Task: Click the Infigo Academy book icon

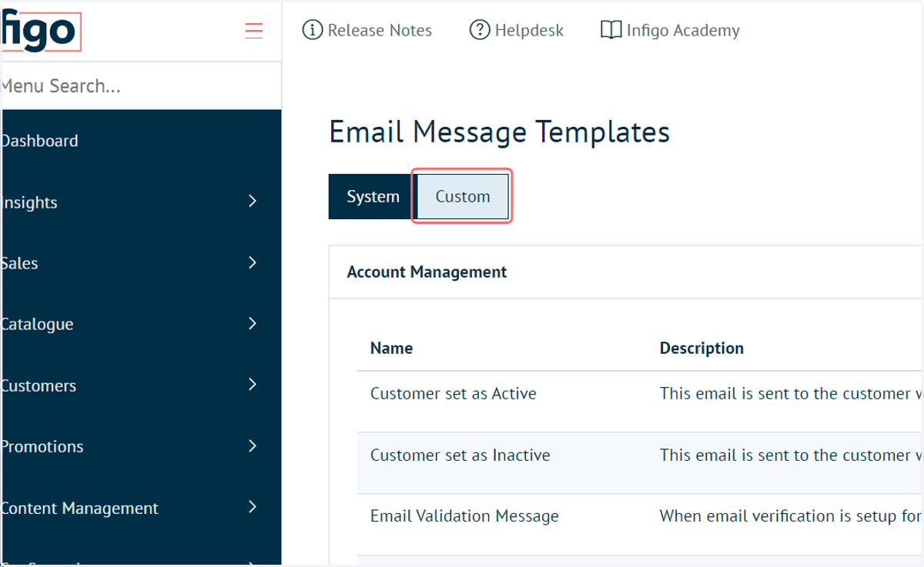Action: point(611,30)
